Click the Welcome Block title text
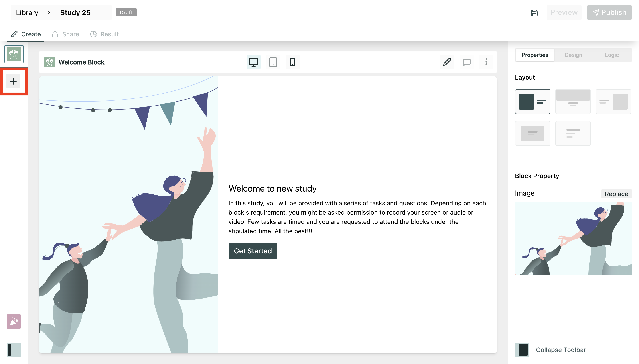Screen dimensions: 639x364 click(x=81, y=62)
